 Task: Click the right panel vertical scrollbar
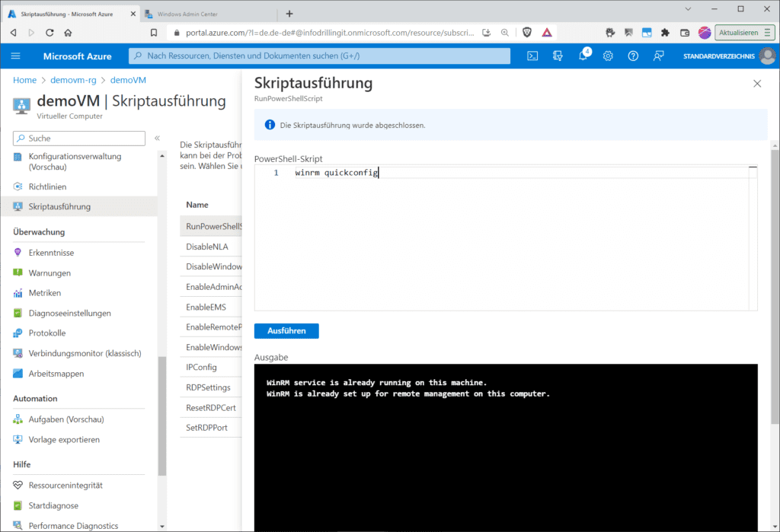pyautogui.click(x=775, y=287)
